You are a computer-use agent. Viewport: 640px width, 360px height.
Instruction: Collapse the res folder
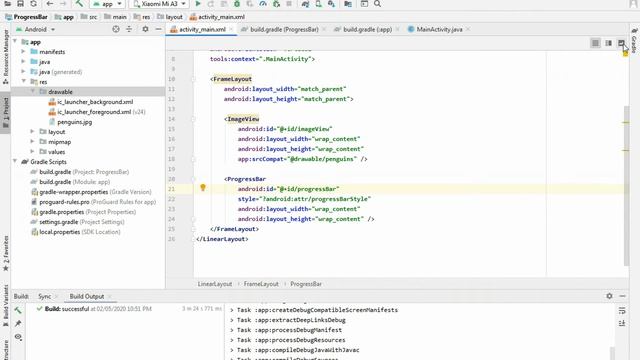(23, 82)
